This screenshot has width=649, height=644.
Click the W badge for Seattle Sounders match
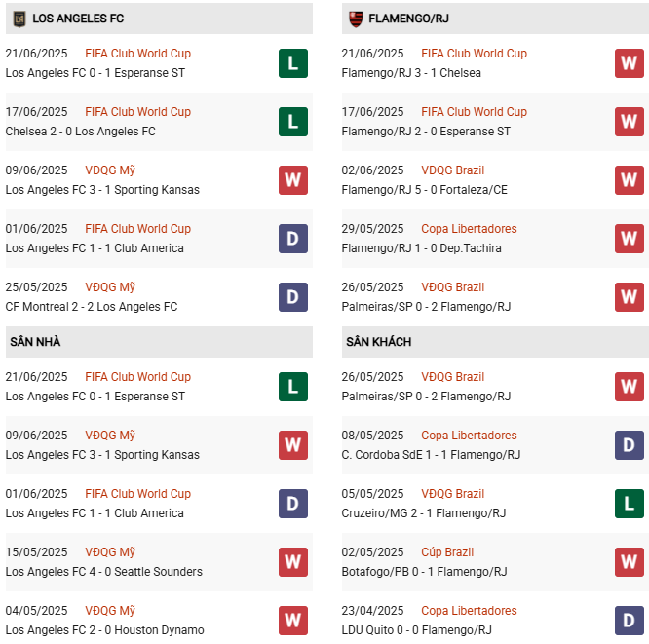point(292,562)
